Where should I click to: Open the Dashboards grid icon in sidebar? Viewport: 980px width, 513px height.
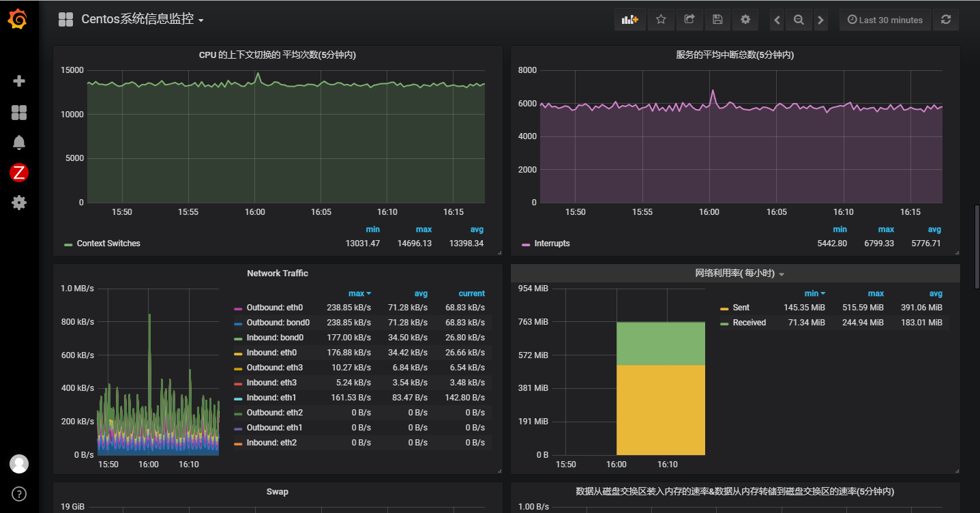tap(19, 113)
